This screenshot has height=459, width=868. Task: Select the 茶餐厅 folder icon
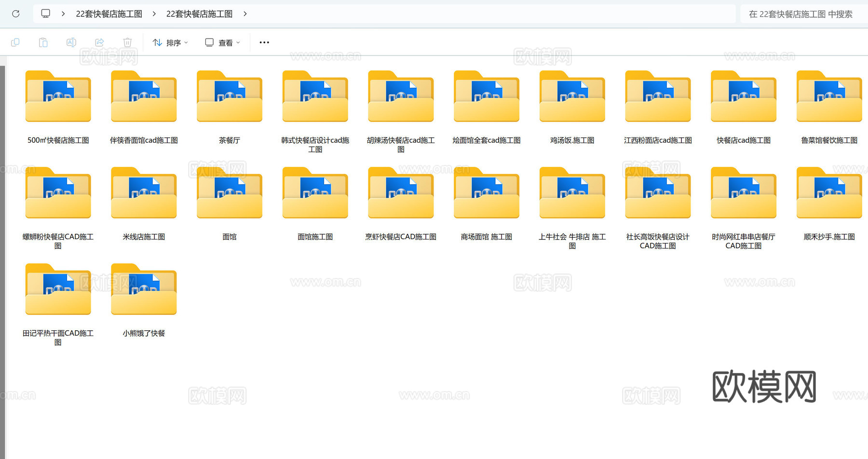[230, 96]
